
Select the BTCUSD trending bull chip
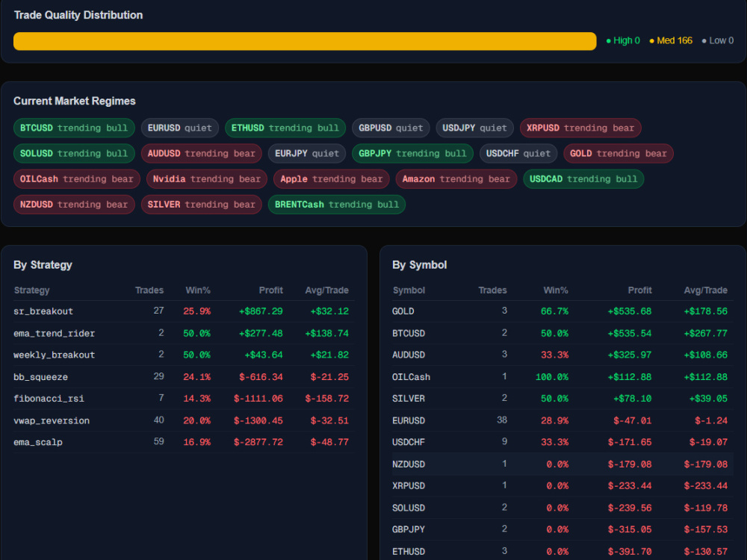coord(74,128)
